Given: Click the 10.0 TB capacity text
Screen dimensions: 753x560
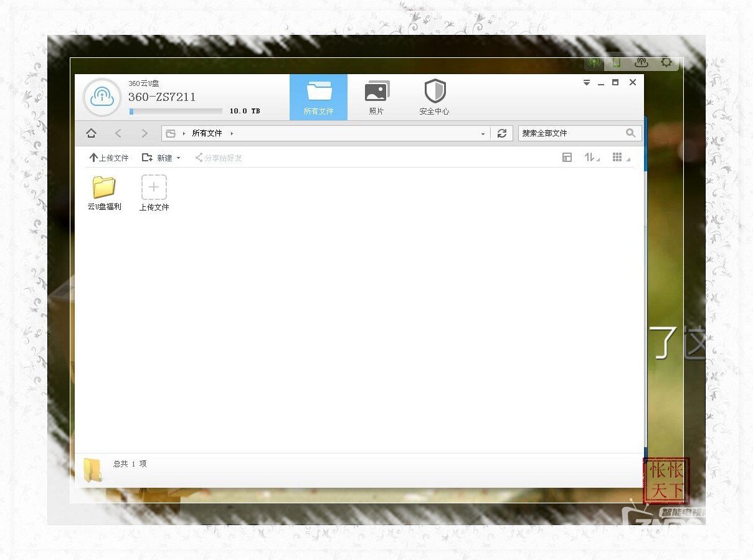Looking at the screenshot, I should [245, 111].
